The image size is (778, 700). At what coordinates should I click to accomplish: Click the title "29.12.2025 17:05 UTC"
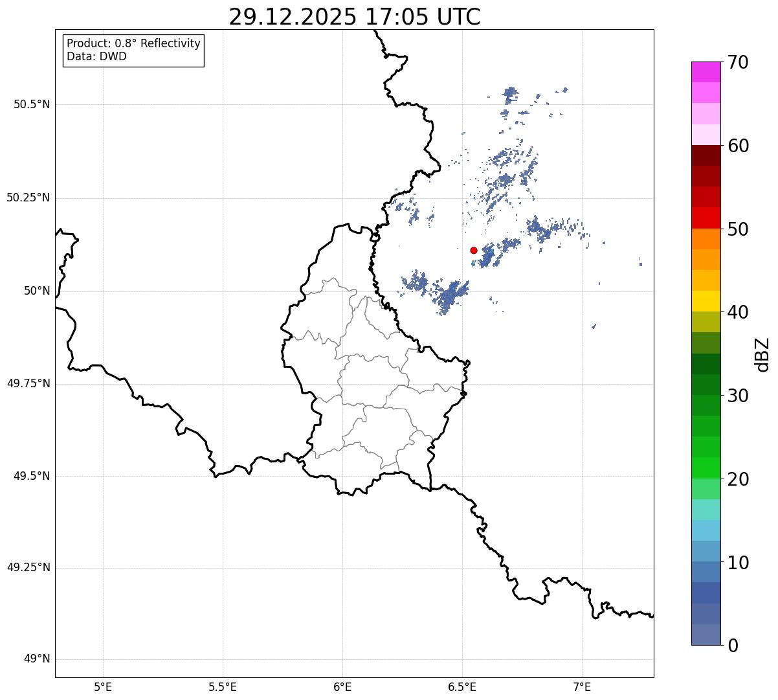(x=355, y=17)
